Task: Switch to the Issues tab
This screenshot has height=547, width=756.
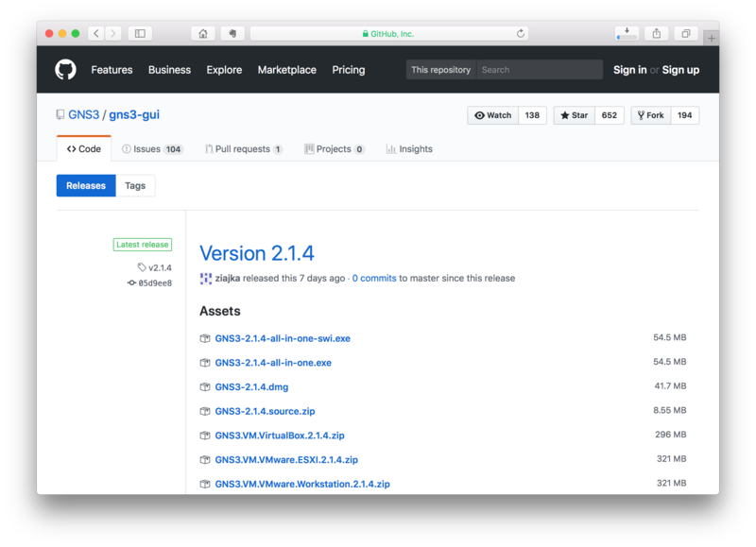Action: pyautogui.click(x=152, y=149)
